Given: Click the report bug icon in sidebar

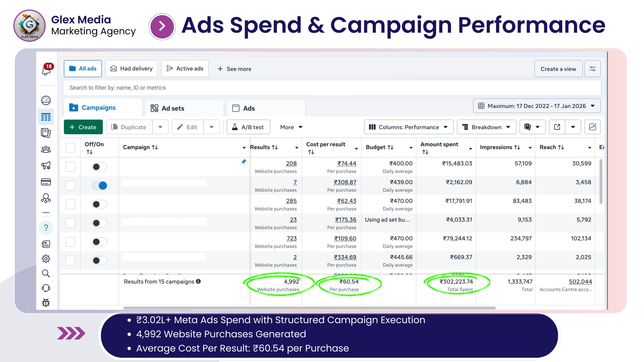Looking at the screenshot, I should tap(46, 303).
